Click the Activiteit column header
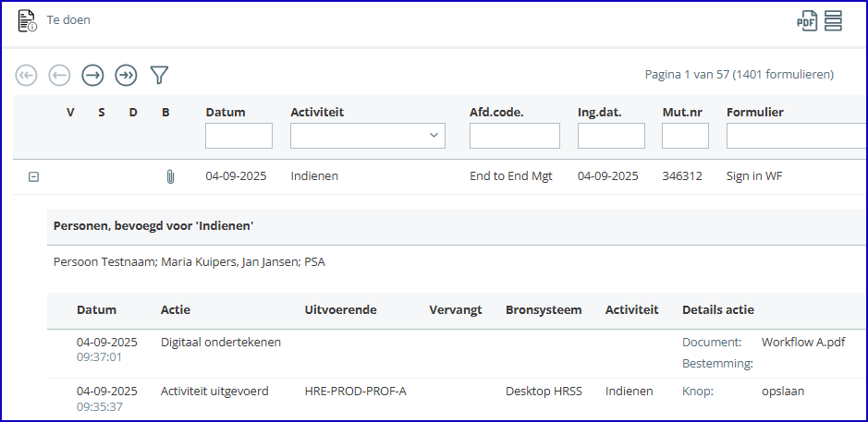 [x=317, y=113]
